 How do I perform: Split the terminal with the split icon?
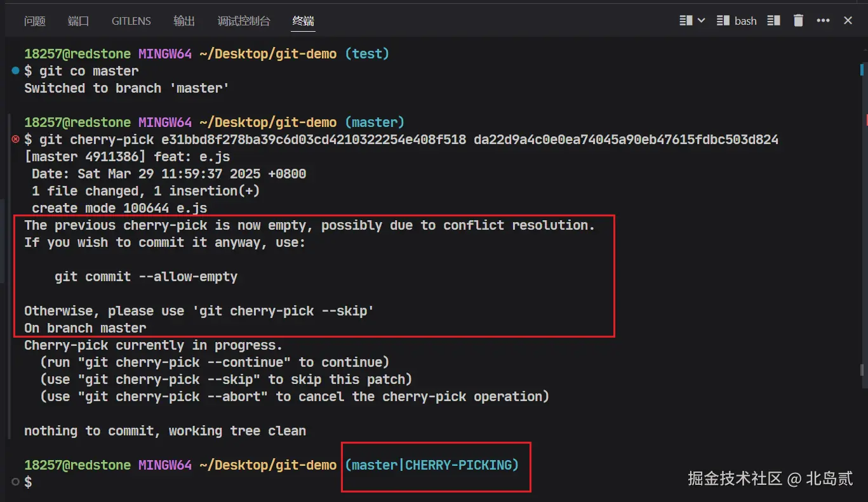point(773,21)
